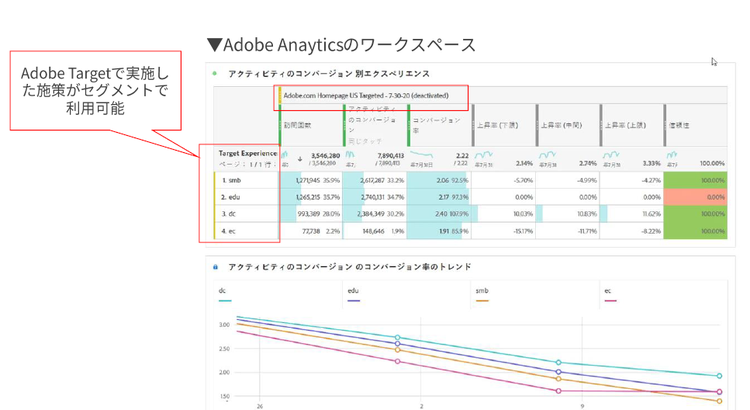Click the -8.22% upper lift cell for ec

point(631,231)
